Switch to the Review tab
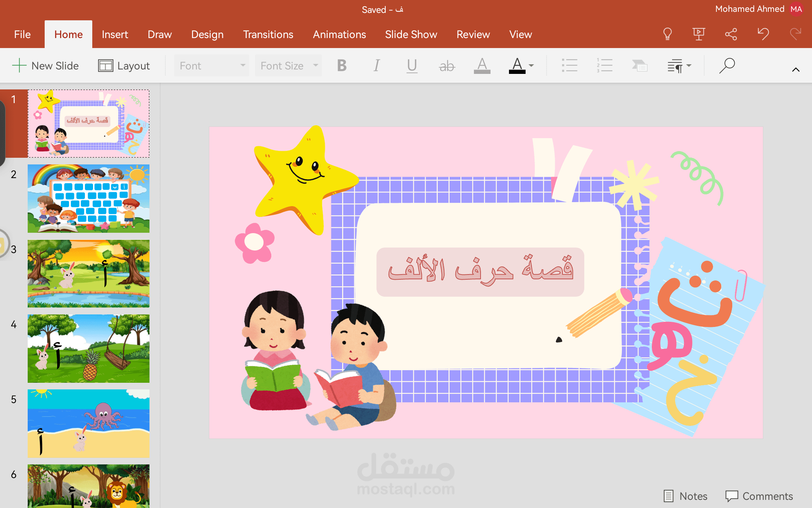The image size is (812, 508). tap(473, 34)
